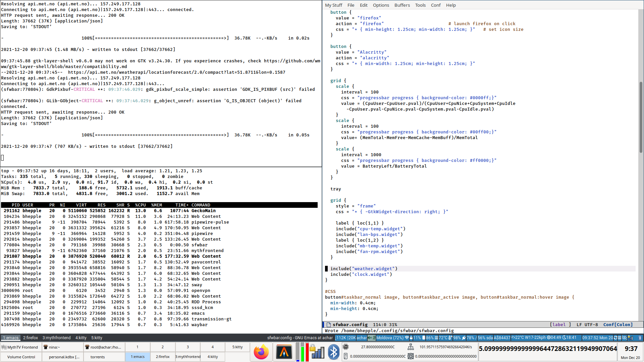Click pager button 3 in sfwbar
Image resolution: width=644 pixels, height=362 pixels.
pyautogui.click(x=188, y=347)
